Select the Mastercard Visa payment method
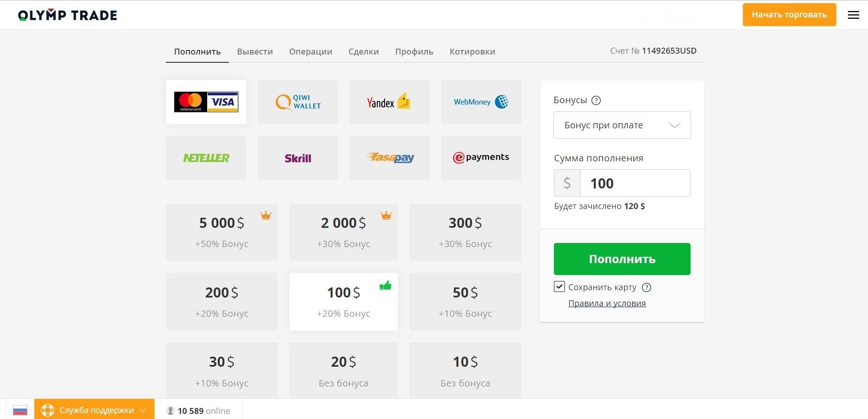This screenshot has height=419, width=868. coord(206,102)
